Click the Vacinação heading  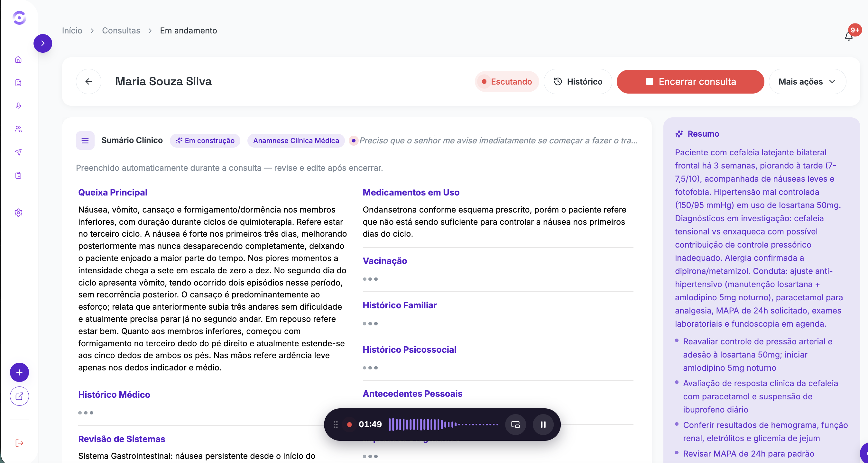click(x=385, y=261)
